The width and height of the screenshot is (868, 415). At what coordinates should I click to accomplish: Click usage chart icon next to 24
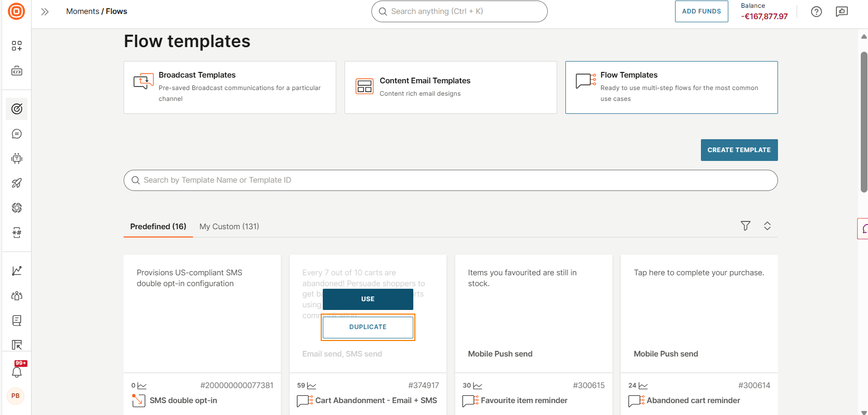click(643, 386)
